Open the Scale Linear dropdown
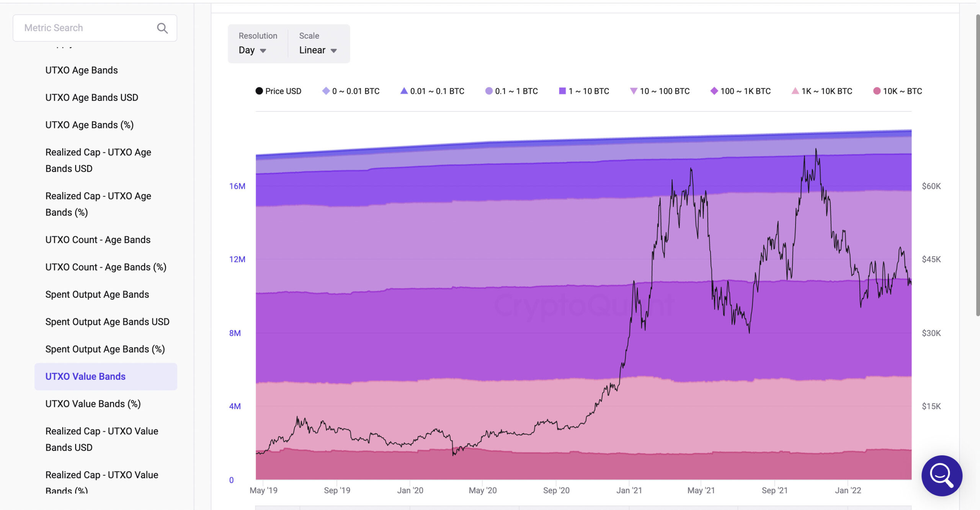980x510 pixels. pos(318,50)
